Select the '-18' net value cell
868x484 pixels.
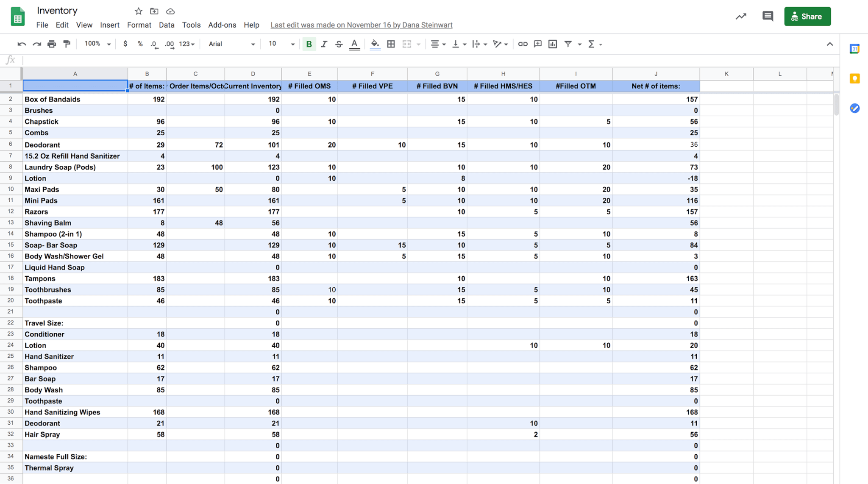[656, 178]
